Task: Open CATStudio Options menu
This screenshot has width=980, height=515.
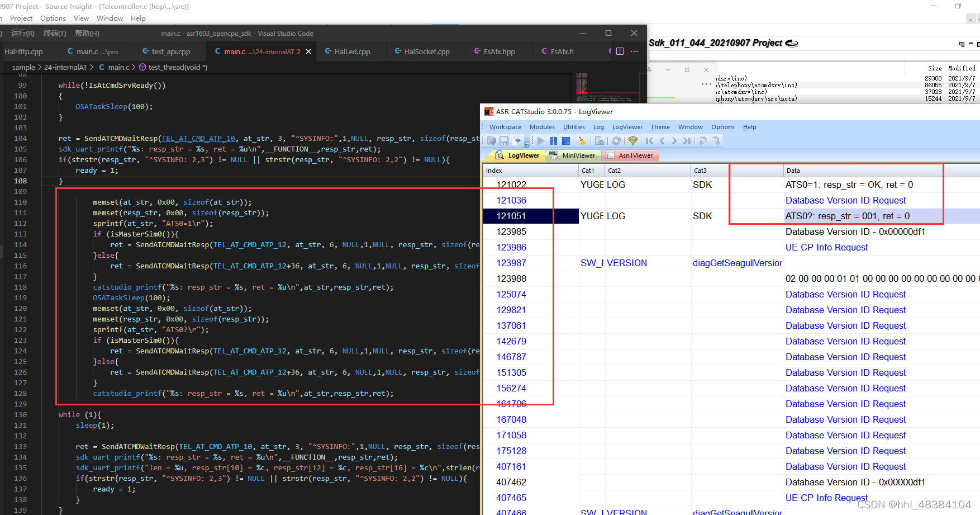Action: coord(722,127)
